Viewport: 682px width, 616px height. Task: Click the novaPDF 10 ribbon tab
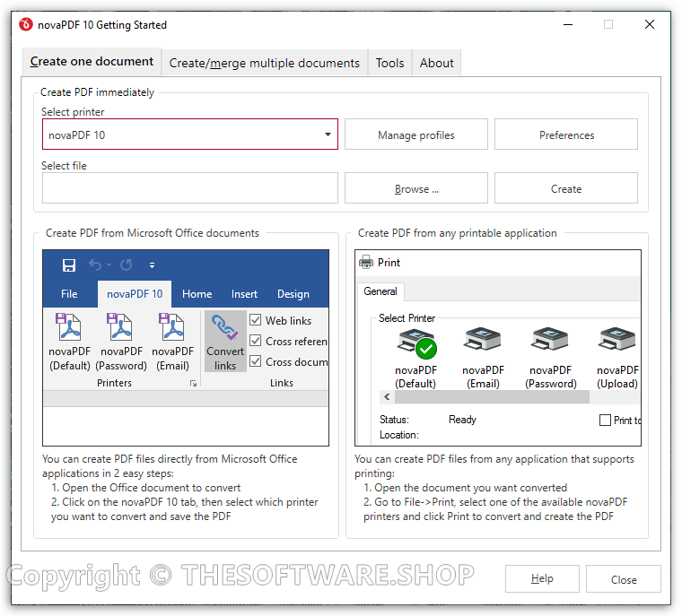135,294
